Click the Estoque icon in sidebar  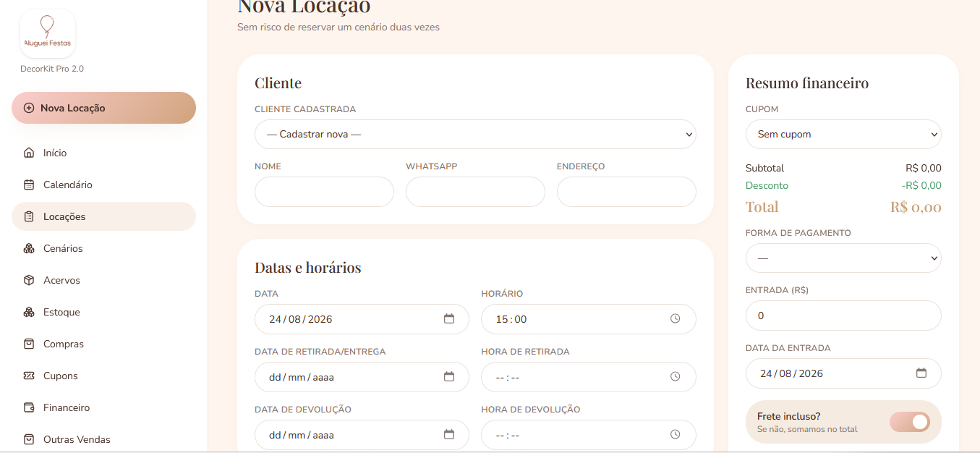pos(29,312)
